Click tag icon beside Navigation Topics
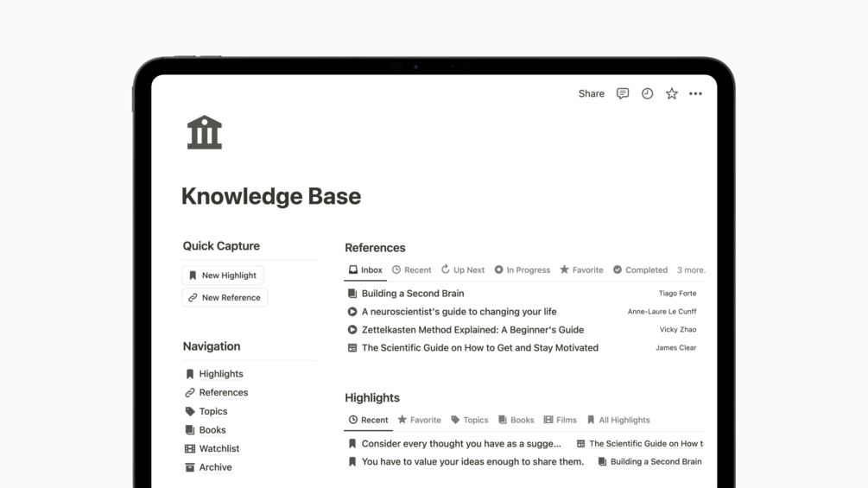The height and width of the screenshot is (488, 868). pyautogui.click(x=190, y=411)
